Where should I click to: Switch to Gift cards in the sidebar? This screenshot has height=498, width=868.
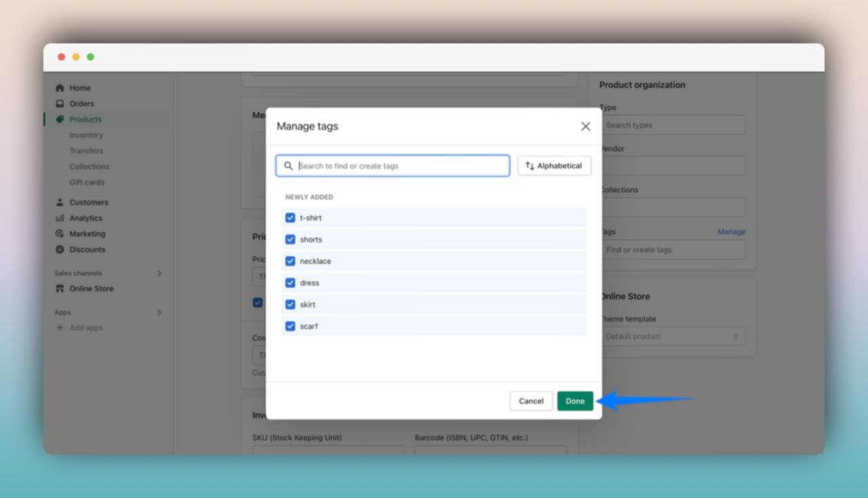coord(86,182)
